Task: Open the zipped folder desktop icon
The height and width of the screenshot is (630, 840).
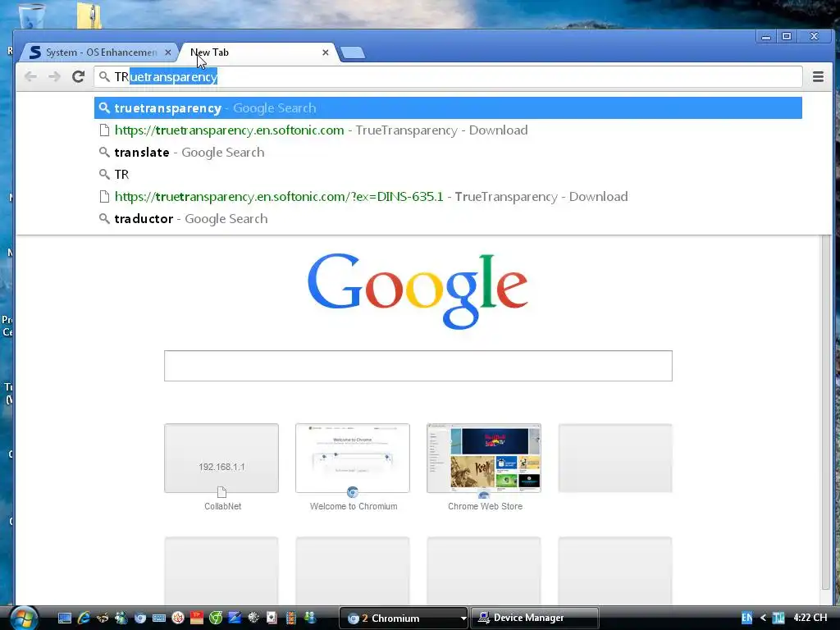Action: pyautogui.click(x=89, y=15)
